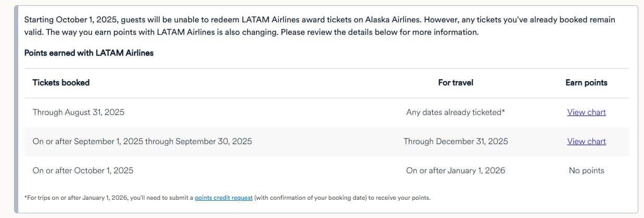
Task: Click the Any dates already ticketed cell
Action: 456,112
